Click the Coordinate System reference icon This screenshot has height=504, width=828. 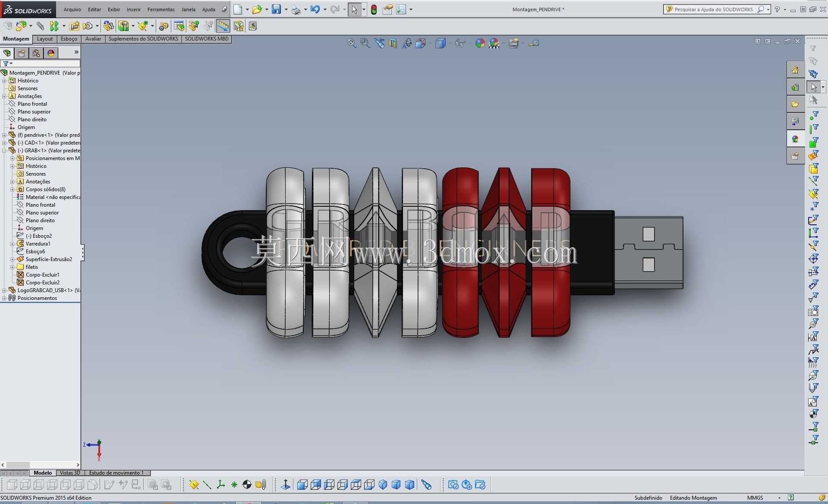pyautogui.click(x=220, y=485)
